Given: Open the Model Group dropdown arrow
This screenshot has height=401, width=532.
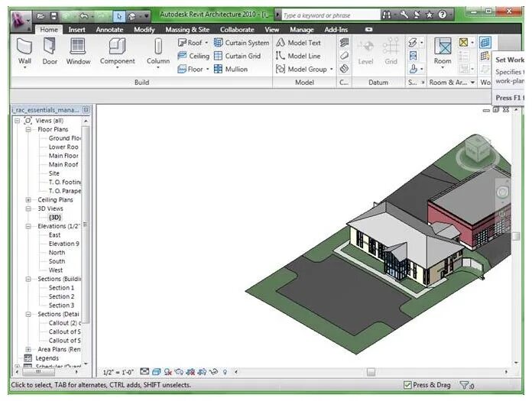Looking at the screenshot, I should [x=331, y=70].
